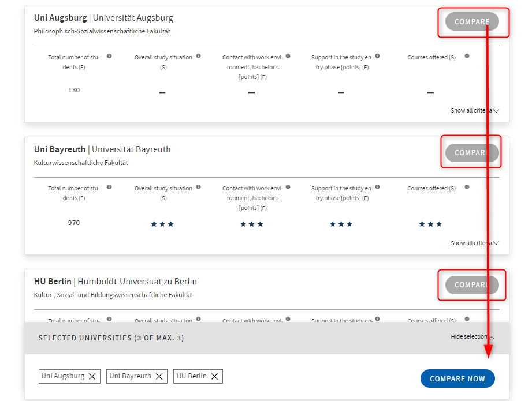
Task: Click Bayreuth contact with work environment stars
Action: 252,224
